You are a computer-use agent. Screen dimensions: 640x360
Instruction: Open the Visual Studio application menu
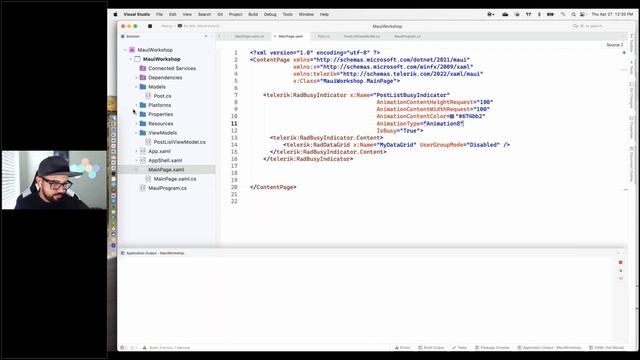[137, 14]
